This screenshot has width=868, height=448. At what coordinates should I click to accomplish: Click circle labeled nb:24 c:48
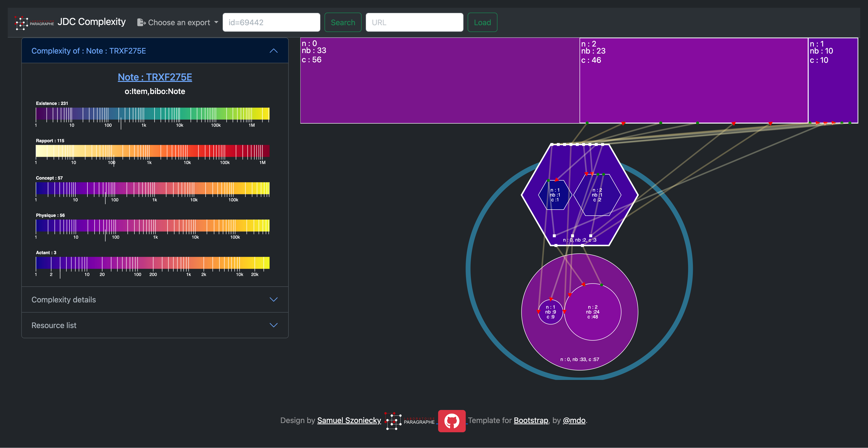pyautogui.click(x=593, y=312)
